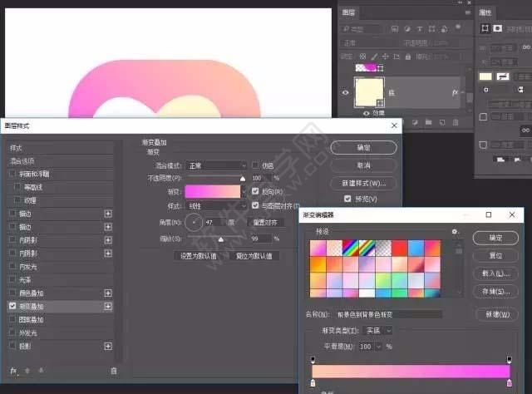Uncheck the 预览(V) preview checkbox
The image size is (532, 394).
click(347, 199)
